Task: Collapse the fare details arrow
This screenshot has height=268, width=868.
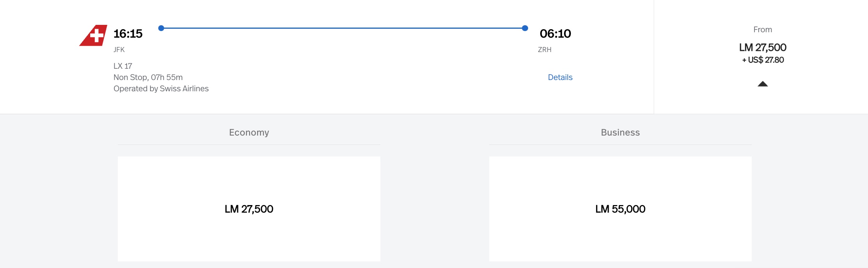Action: 763,84
